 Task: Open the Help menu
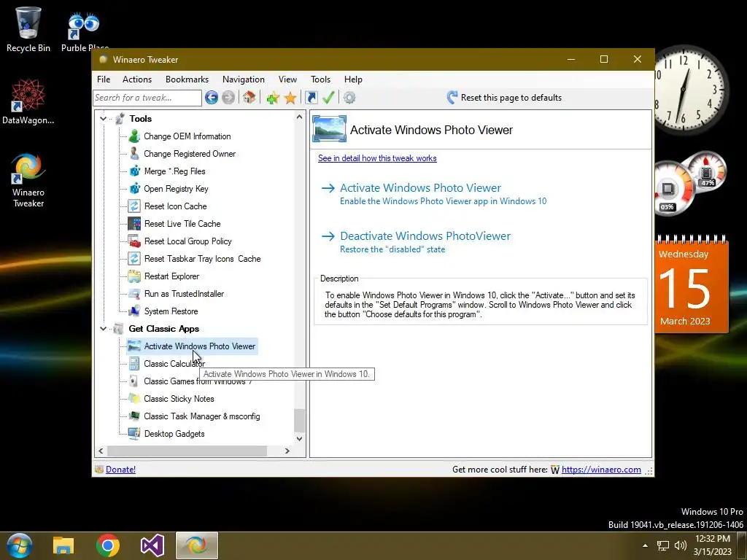pos(354,79)
